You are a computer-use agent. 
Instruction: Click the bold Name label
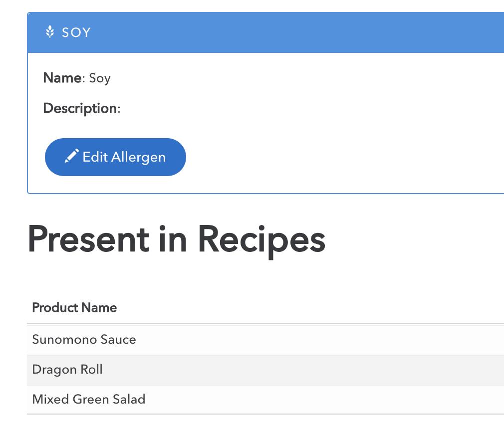pyautogui.click(x=62, y=78)
